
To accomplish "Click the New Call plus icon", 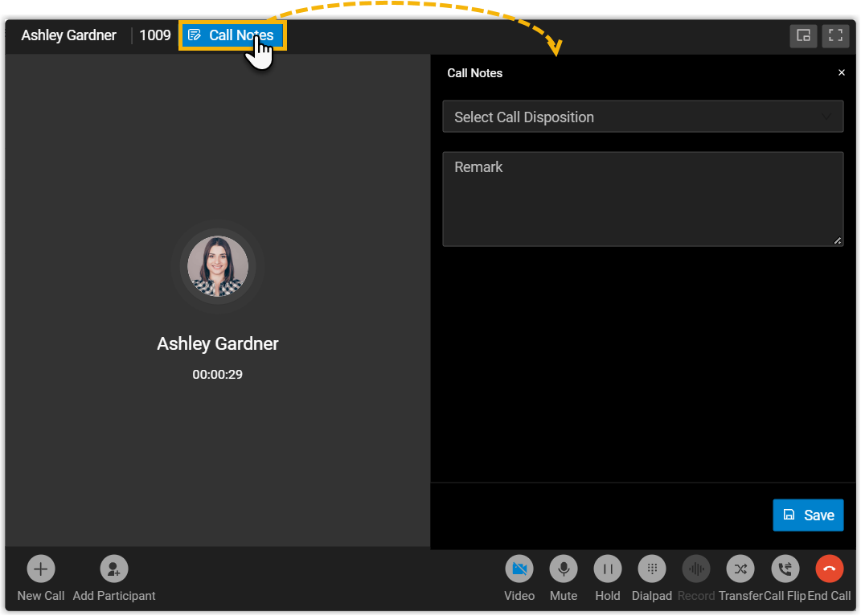I will (x=41, y=569).
